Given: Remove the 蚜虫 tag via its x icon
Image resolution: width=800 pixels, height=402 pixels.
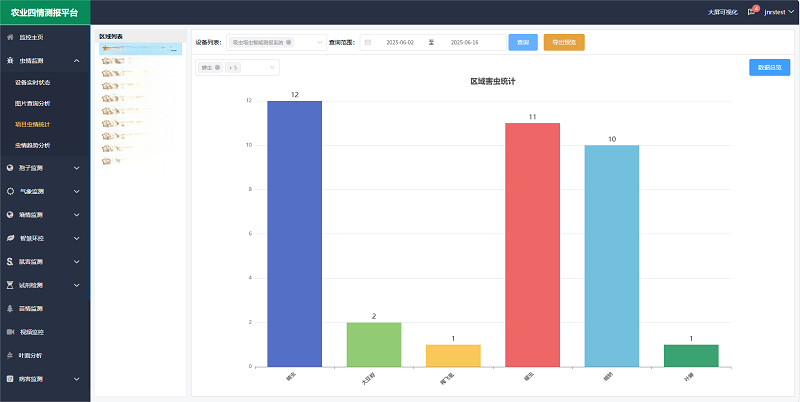Looking at the screenshot, I should click(218, 67).
